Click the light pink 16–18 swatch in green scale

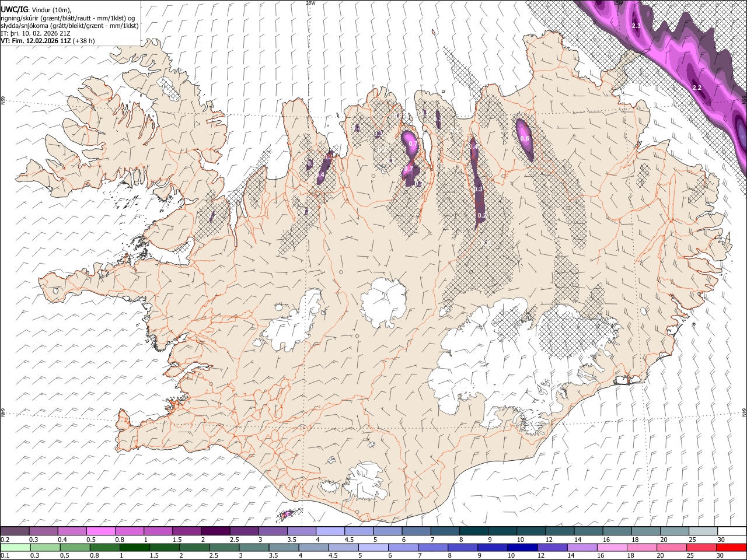(x=612, y=547)
